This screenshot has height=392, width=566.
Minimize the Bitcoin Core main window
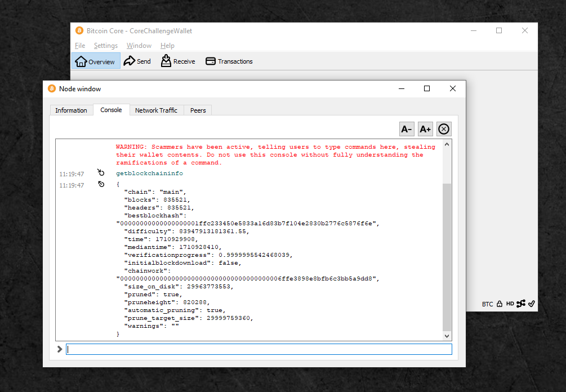pyautogui.click(x=474, y=30)
